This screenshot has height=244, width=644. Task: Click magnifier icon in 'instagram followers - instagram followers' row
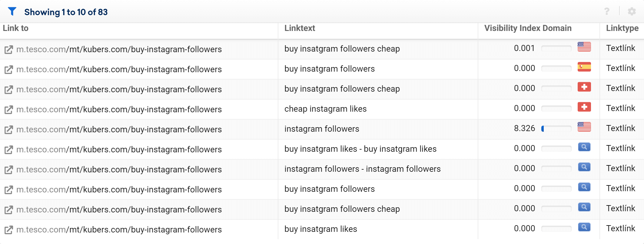tap(584, 167)
